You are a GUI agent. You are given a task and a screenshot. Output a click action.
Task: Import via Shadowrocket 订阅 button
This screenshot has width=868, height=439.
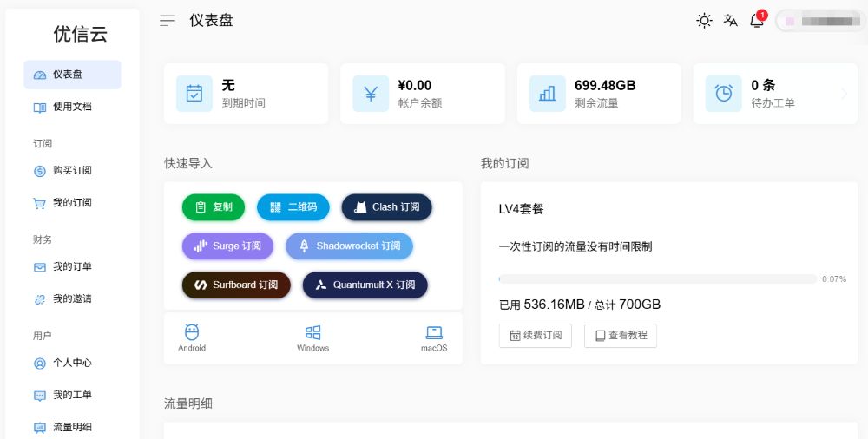pos(349,246)
